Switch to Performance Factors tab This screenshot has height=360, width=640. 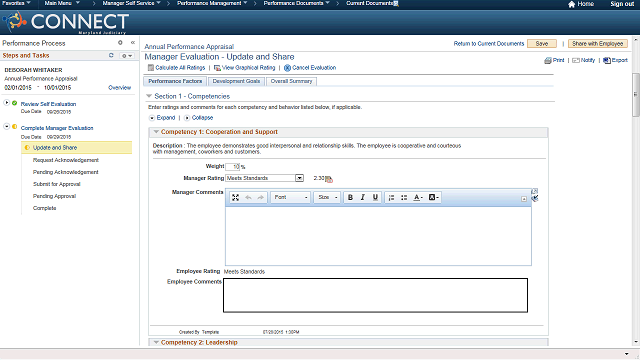coord(175,81)
